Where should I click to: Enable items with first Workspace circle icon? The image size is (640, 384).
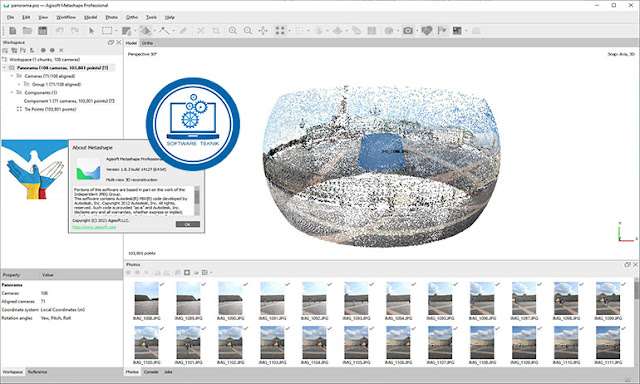[43, 50]
